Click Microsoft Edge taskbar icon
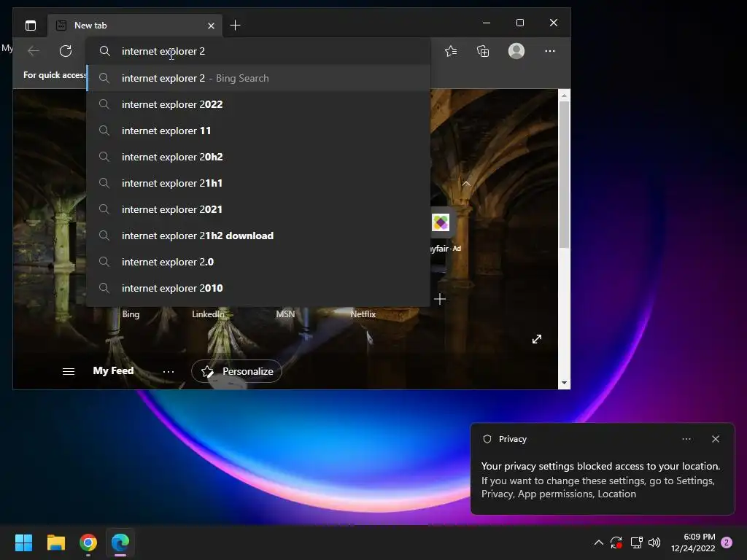Screen dimensions: 747x560 (x=120, y=542)
